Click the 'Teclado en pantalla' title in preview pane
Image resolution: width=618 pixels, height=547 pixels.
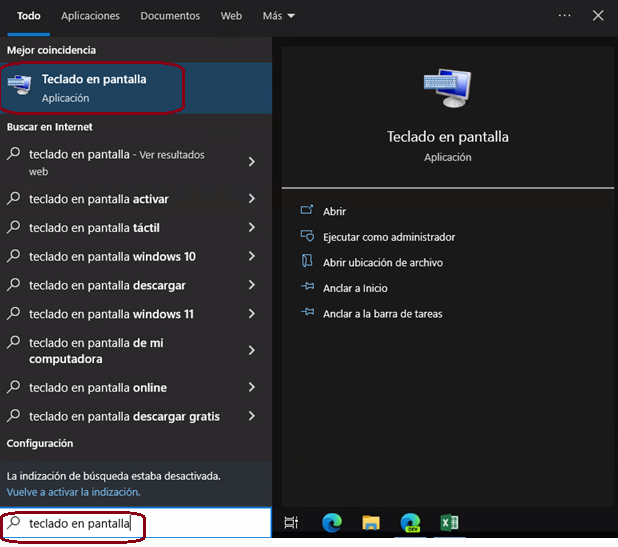point(447,137)
